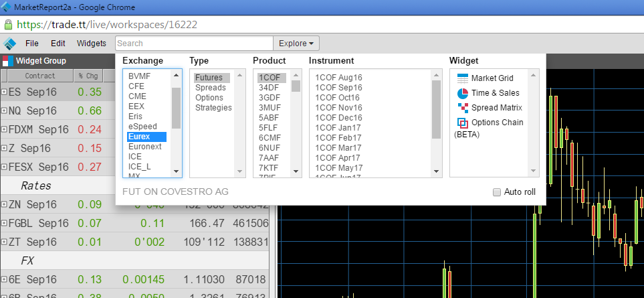The width and height of the screenshot is (644, 298).
Task: Sort by the % Chg column header
Action: click(x=88, y=76)
